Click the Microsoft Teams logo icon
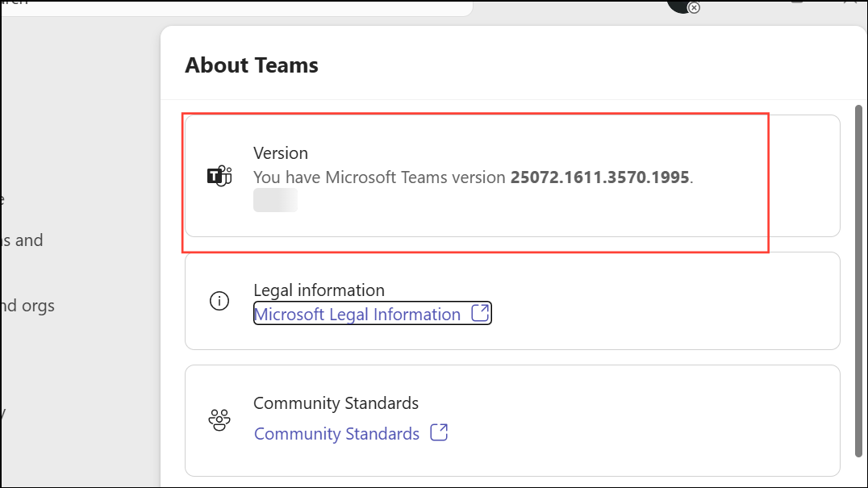Screen dimensions: 868x488 (219, 176)
